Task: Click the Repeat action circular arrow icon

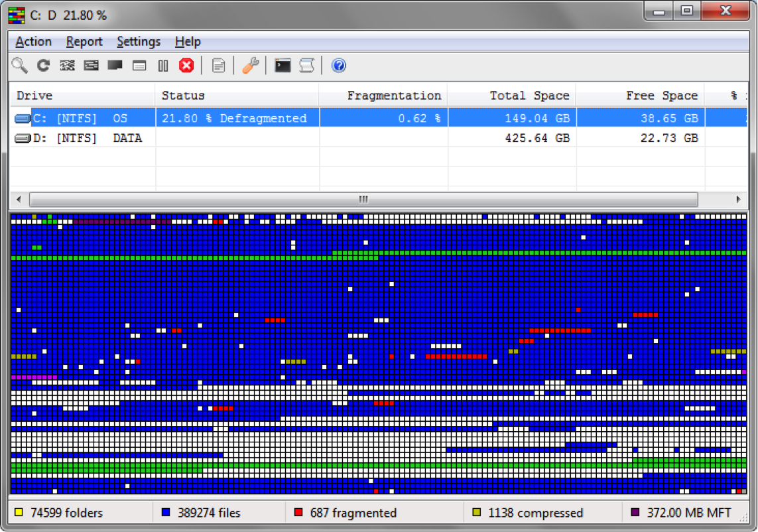Action: (44, 65)
